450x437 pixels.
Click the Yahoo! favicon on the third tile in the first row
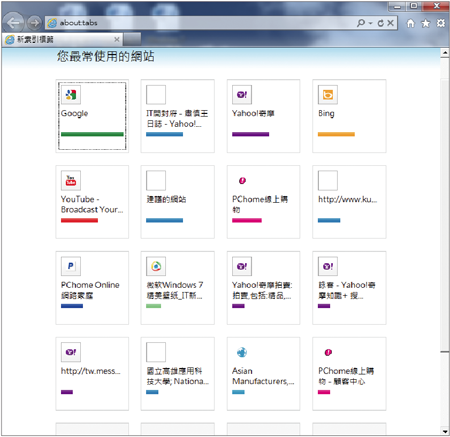(x=242, y=95)
